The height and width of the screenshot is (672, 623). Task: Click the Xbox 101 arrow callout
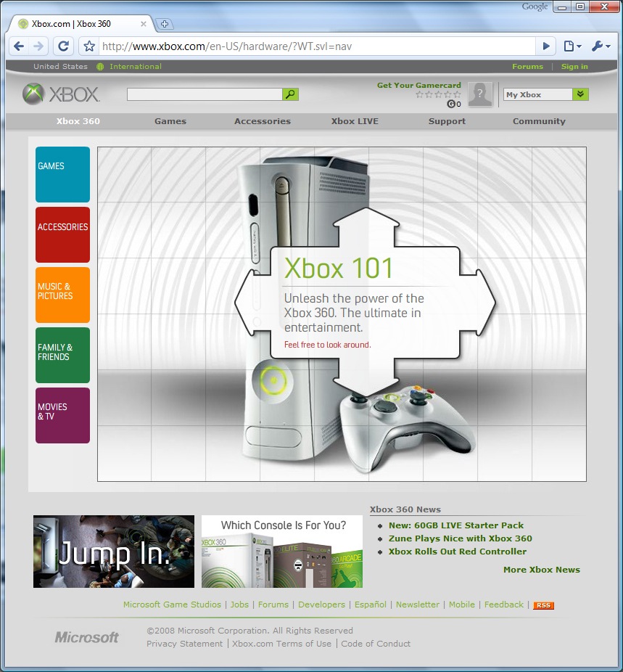coord(365,303)
